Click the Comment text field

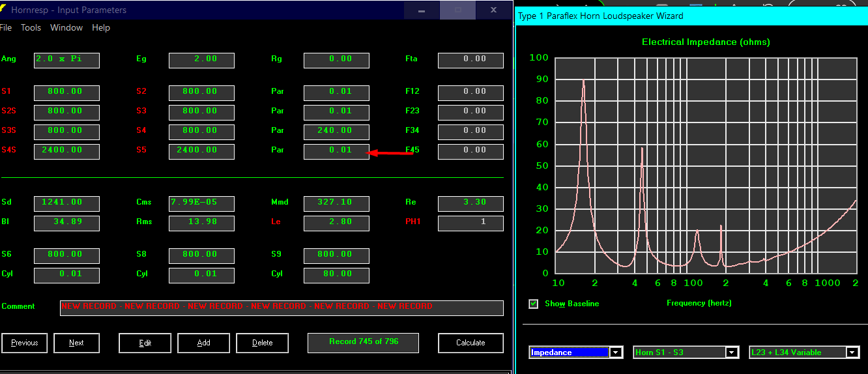282,308
